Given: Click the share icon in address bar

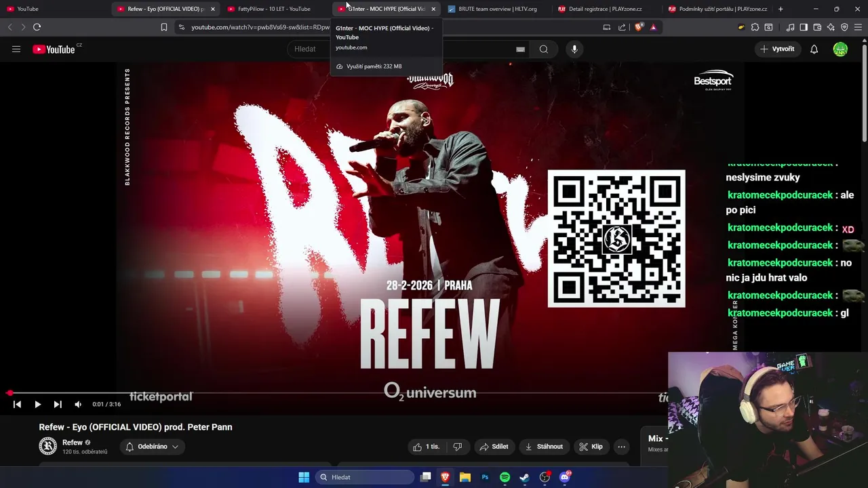Looking at the screenshot, I should tap(622, 27).
